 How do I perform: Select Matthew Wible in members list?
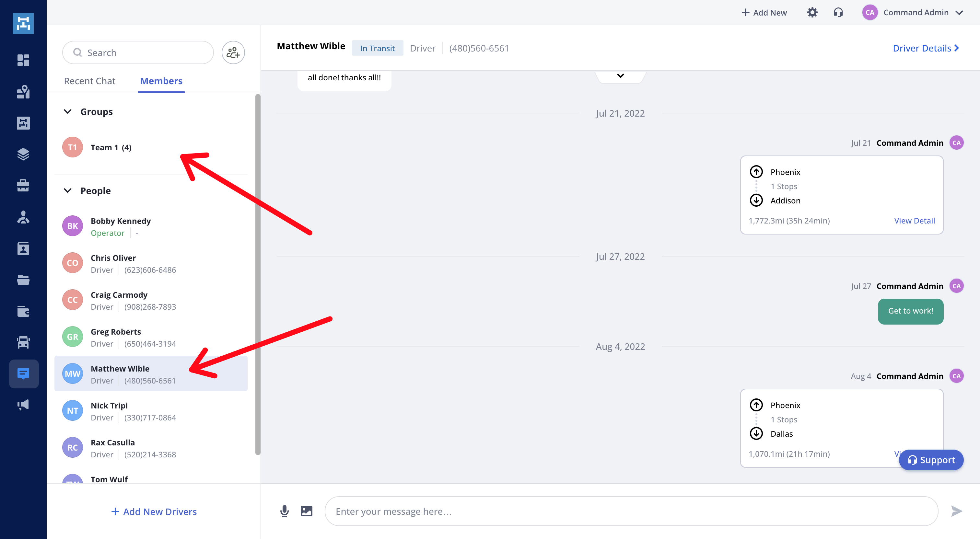[x=151, y=374]
